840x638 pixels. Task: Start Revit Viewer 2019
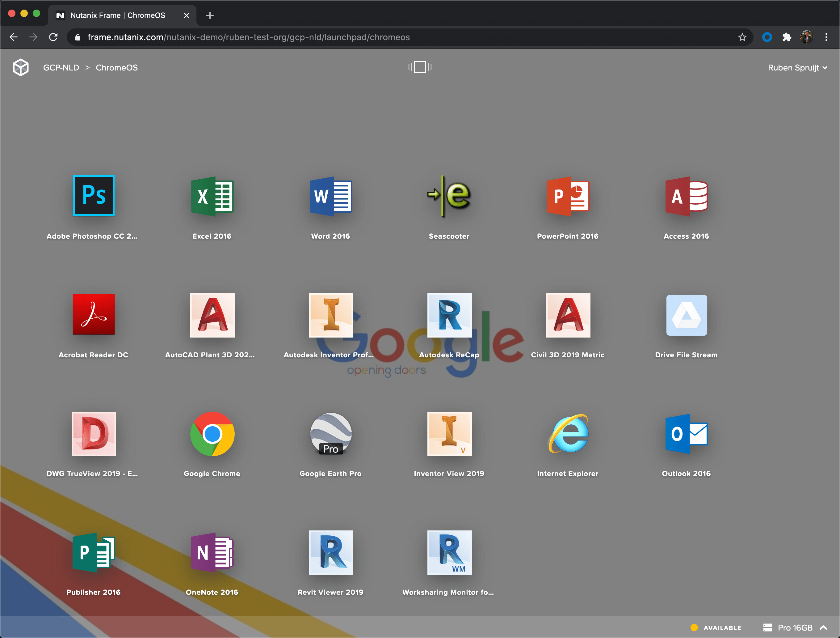pyautogui.click(x=330, y=552)
